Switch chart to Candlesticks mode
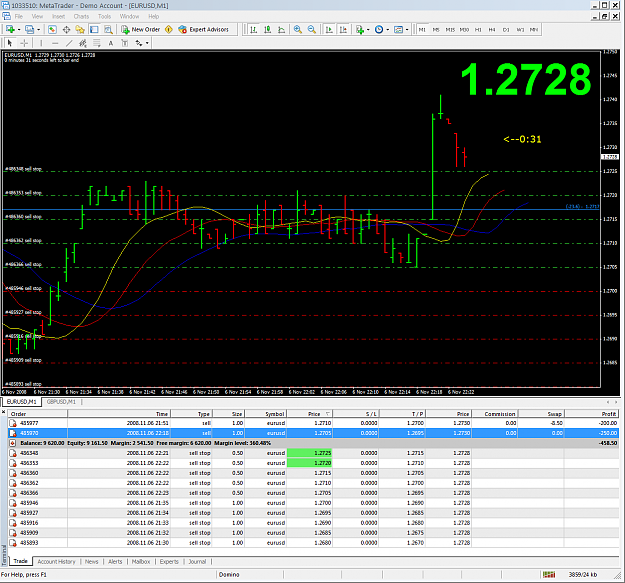 pos(267,29)
